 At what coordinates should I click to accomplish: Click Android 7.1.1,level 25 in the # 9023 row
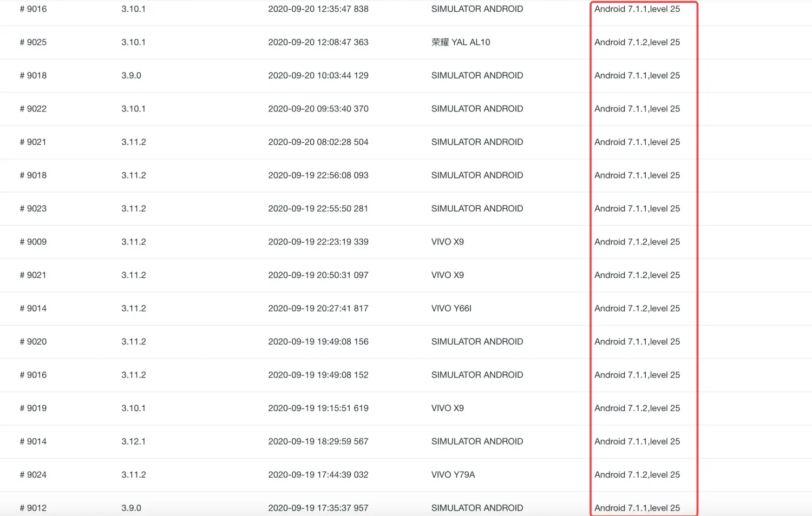[637, 208]
